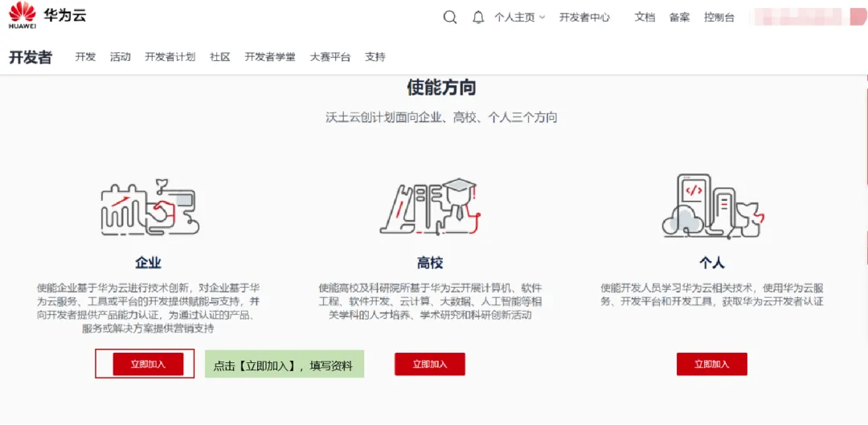Click the 企业 heading
The image size is (868, 425).
[149, 262]
